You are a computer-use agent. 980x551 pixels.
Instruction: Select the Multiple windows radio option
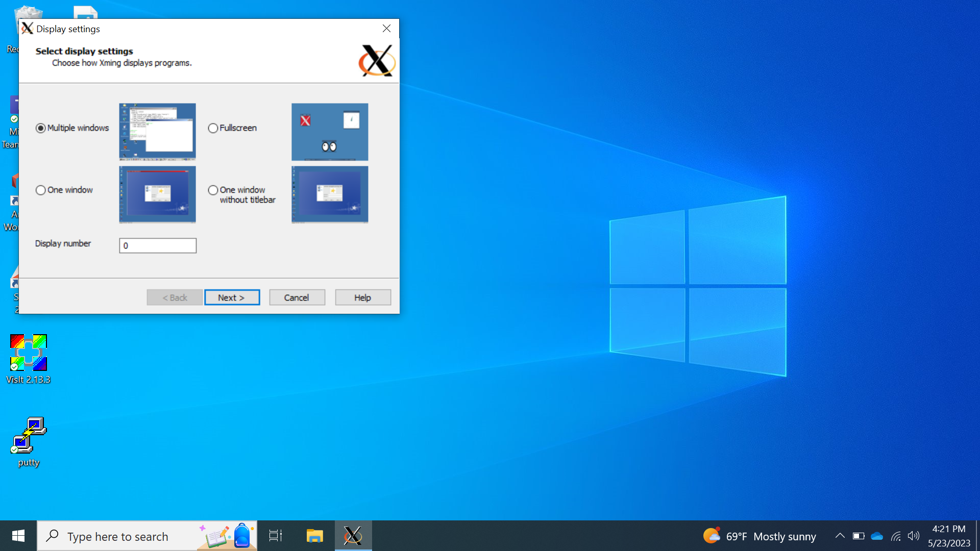41,128
